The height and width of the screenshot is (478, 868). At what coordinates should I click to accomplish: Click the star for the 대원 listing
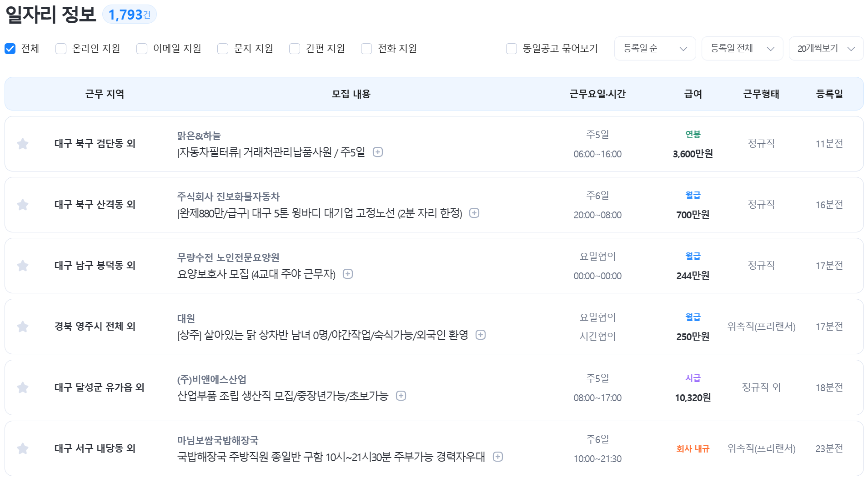[23, 327]
